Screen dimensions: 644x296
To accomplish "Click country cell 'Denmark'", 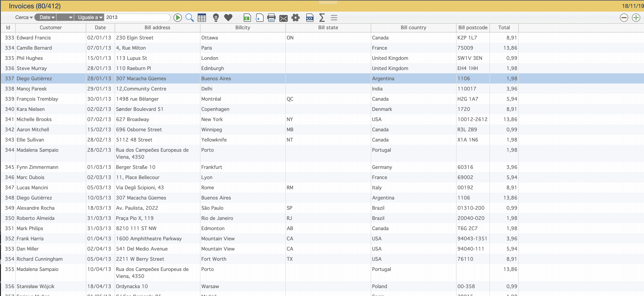I will [382, 109].
